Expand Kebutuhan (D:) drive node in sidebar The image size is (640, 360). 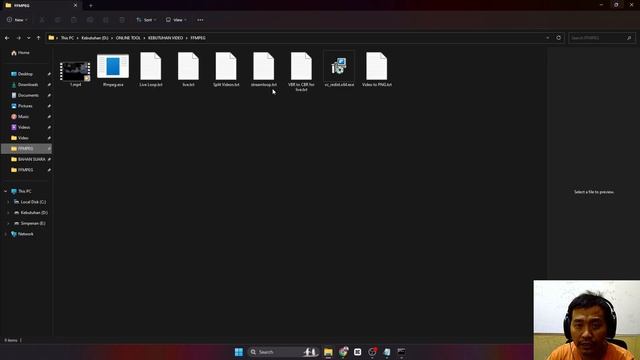[x=8, y=213]
